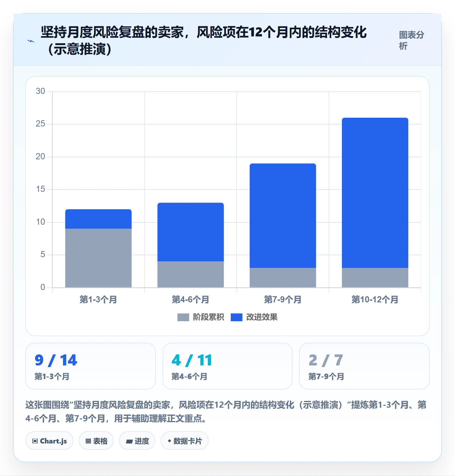
Task: Click the 第4-6个月 x-axis label
Action: pos(191,299)
